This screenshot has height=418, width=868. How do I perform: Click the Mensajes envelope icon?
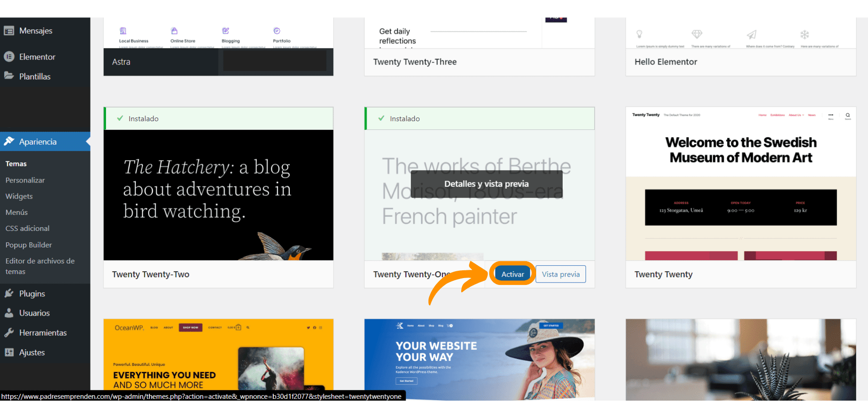[9, 31]
